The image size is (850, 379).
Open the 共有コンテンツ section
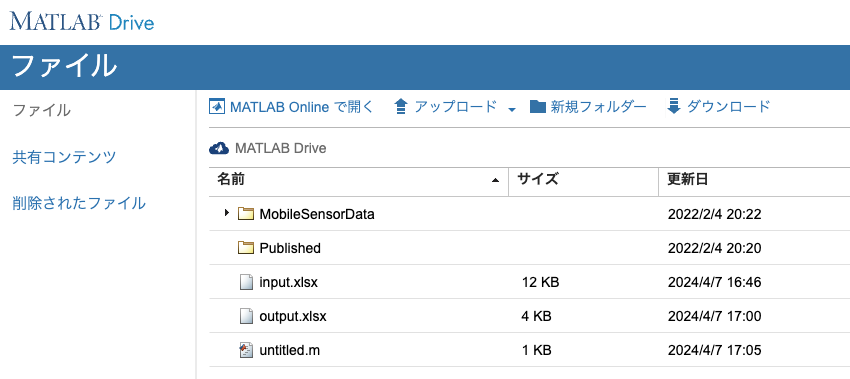click(x=64, y=157)
